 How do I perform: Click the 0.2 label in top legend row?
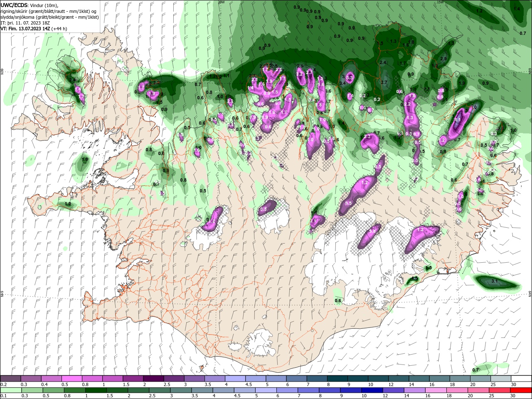tap(3, 384)
